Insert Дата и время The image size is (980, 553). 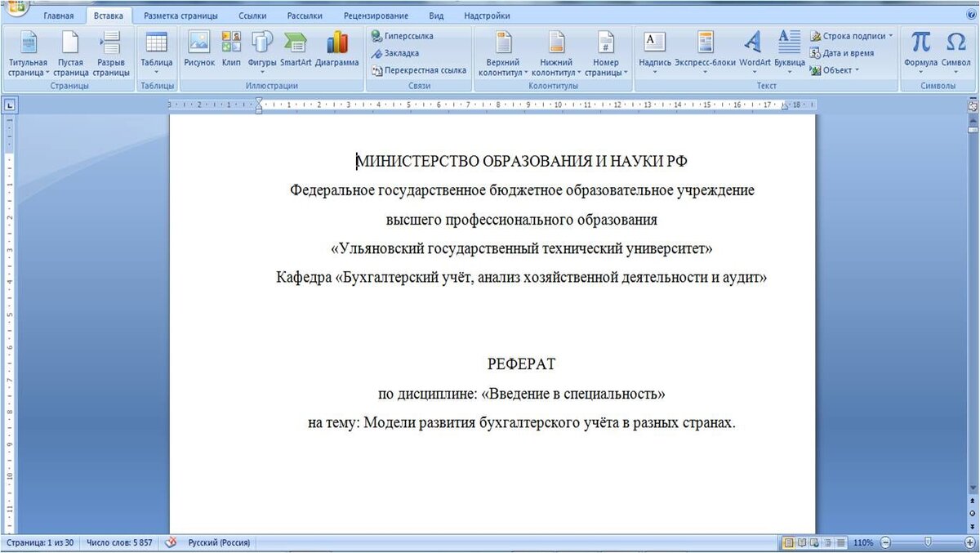842,53
